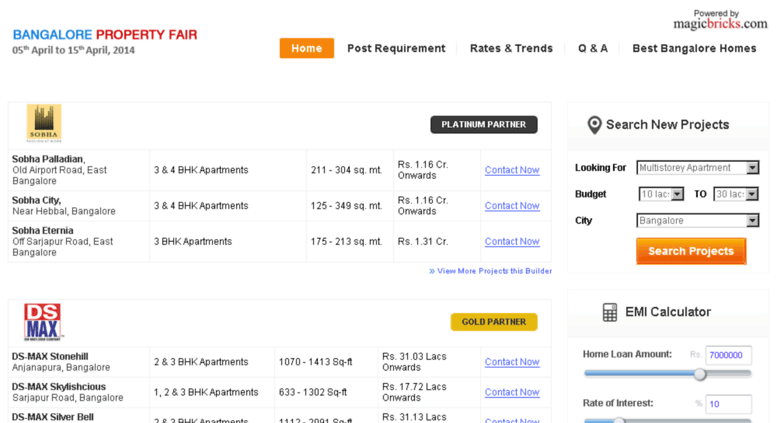The height and width of the screenshot is (423, 777).
Task: Open View More Projects this Builder link
Action: click(490, 271)
